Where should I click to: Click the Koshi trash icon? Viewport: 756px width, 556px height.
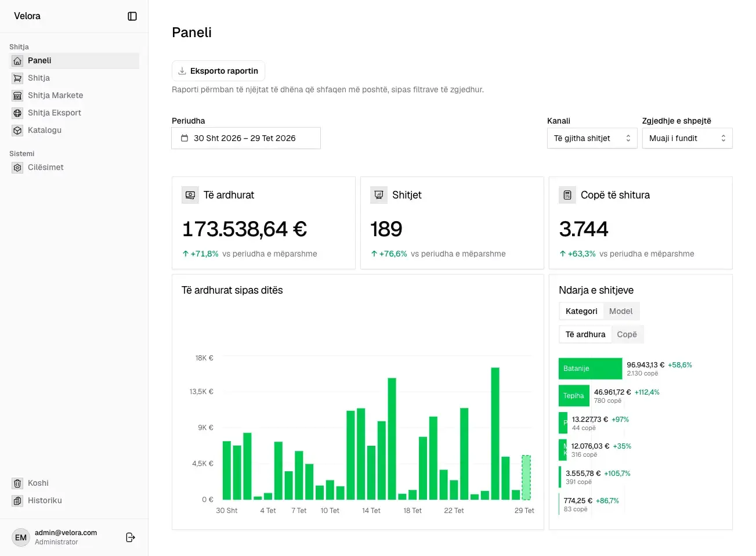[17, 483]
